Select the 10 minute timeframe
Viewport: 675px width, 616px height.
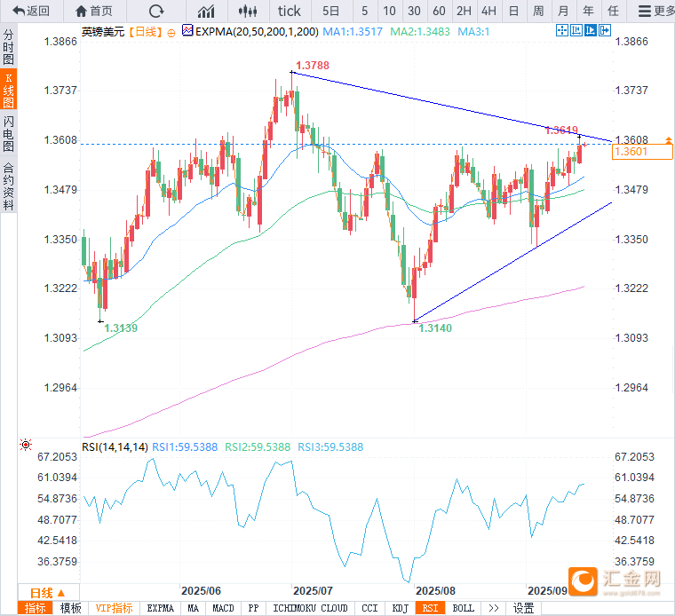click(389, 12)
